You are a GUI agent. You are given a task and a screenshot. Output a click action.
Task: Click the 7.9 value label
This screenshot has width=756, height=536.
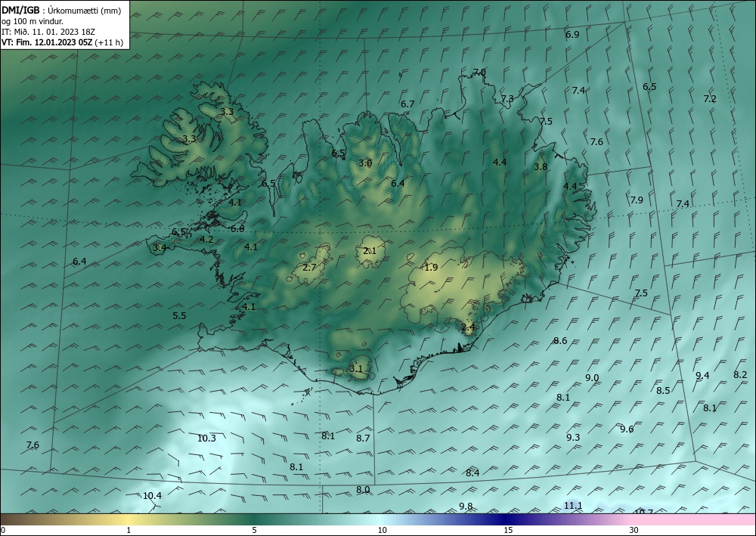637,200
